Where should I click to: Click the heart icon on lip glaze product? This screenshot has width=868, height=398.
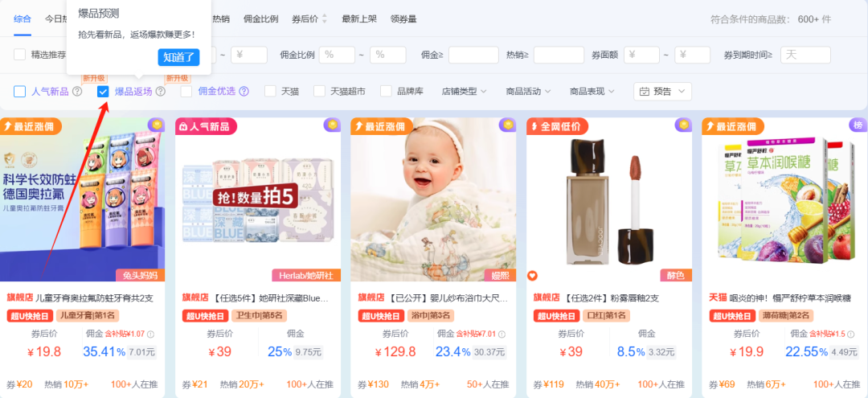532,275
